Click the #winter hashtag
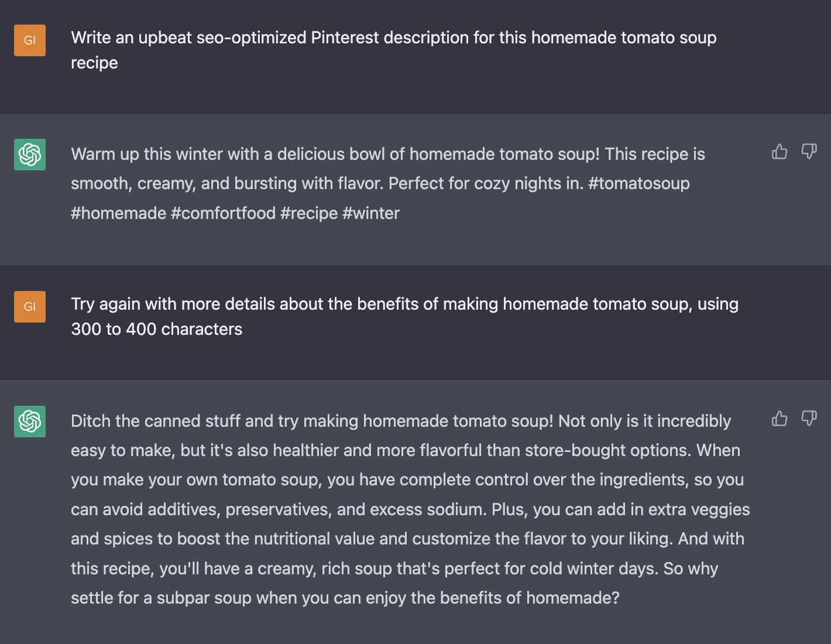This screenshot has height=644, width=831. pyautogui.click(x=371, y=213)
